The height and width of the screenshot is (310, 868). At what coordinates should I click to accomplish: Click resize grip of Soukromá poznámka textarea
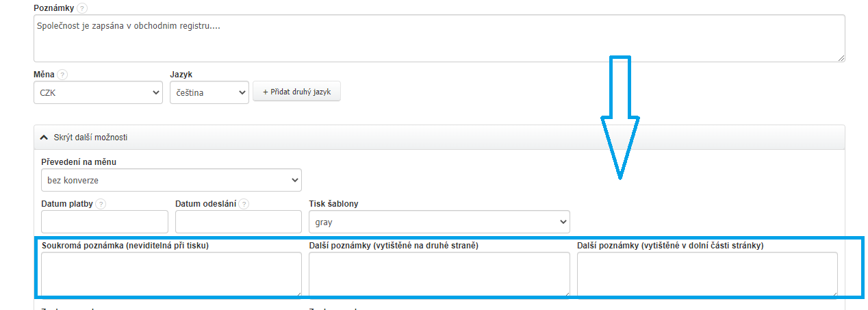(x=298, y=293)
